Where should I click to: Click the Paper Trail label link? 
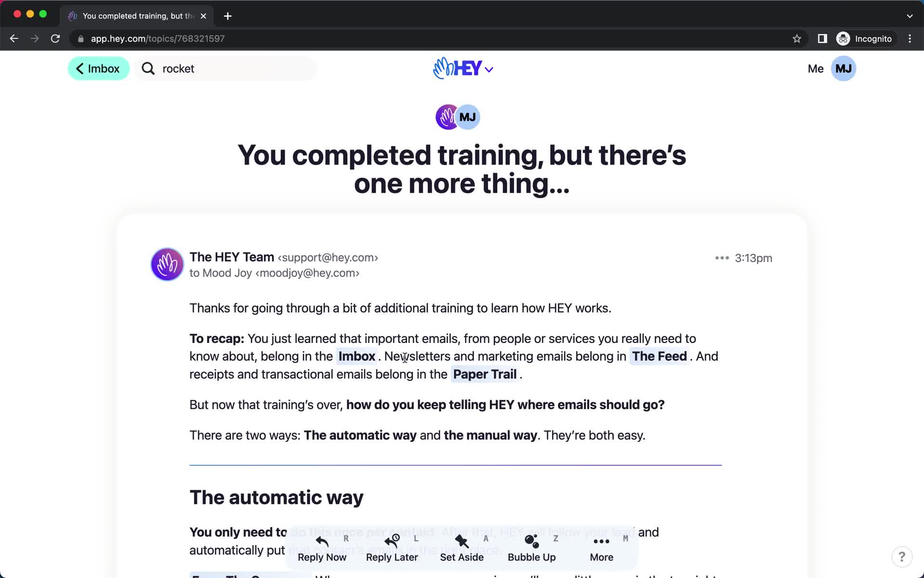pos(485,374)
